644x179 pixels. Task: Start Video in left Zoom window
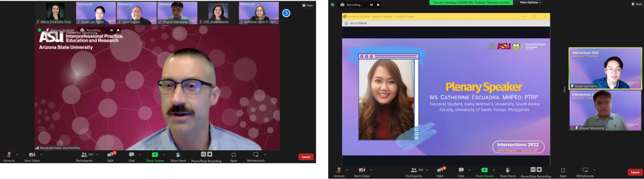pos(32,157)
